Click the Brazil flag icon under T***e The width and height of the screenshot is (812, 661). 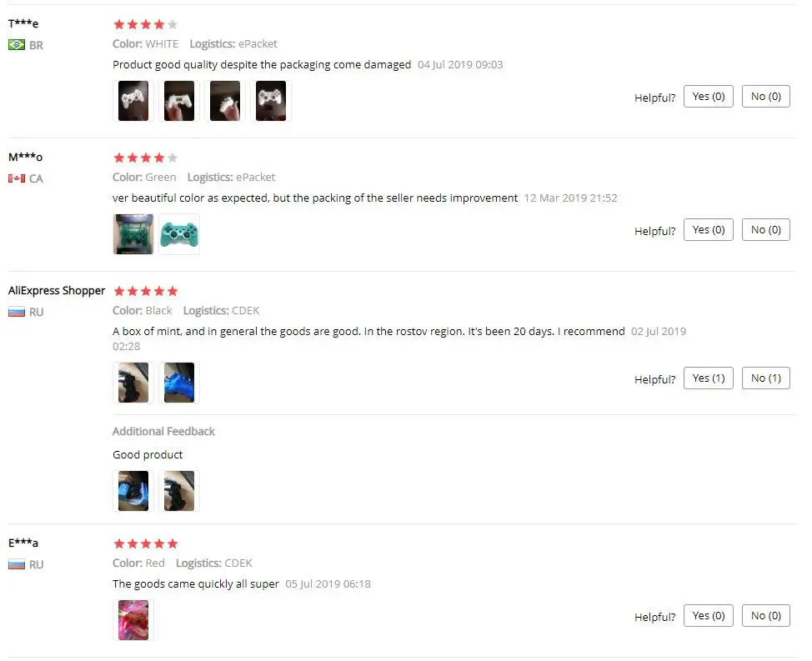click(17, 45)
